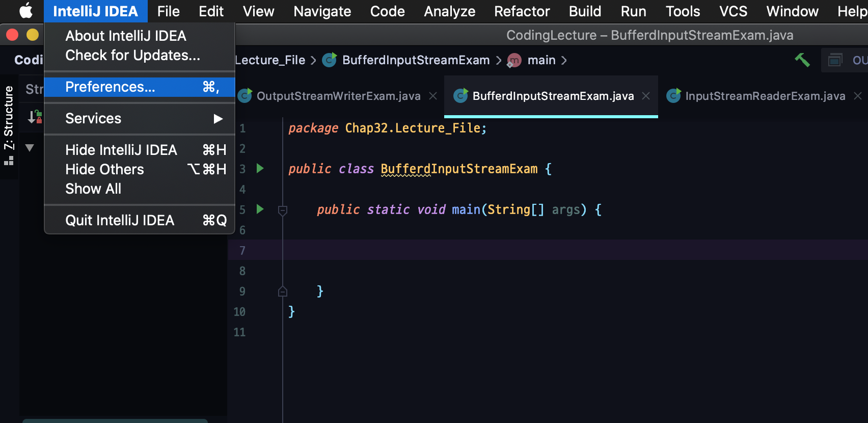Open the run configuration selector
The height and width of the screenshot is (423, 868).
[845, 60]
